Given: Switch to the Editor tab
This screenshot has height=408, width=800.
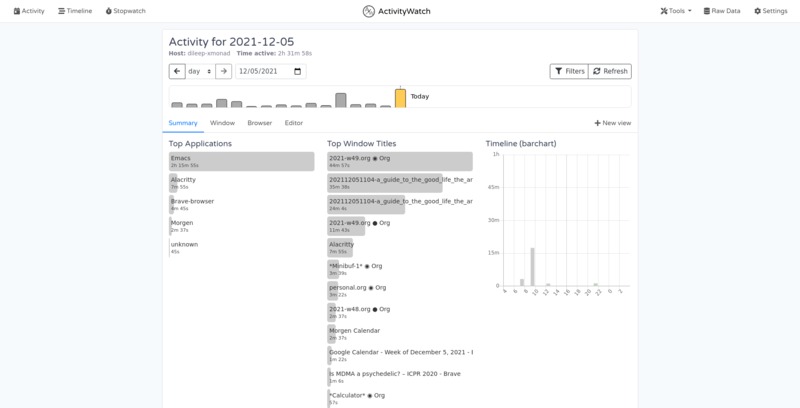Looking at the screenshot, I should pos(294,123).
